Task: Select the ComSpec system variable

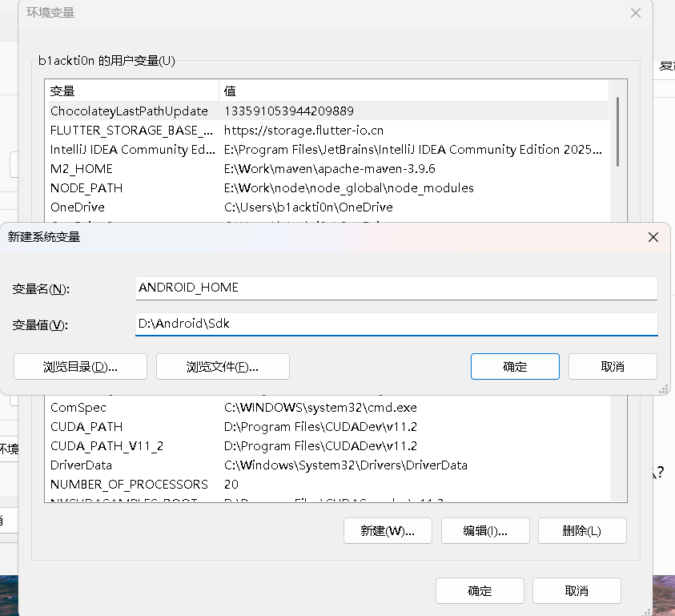Action: point(329,408)
